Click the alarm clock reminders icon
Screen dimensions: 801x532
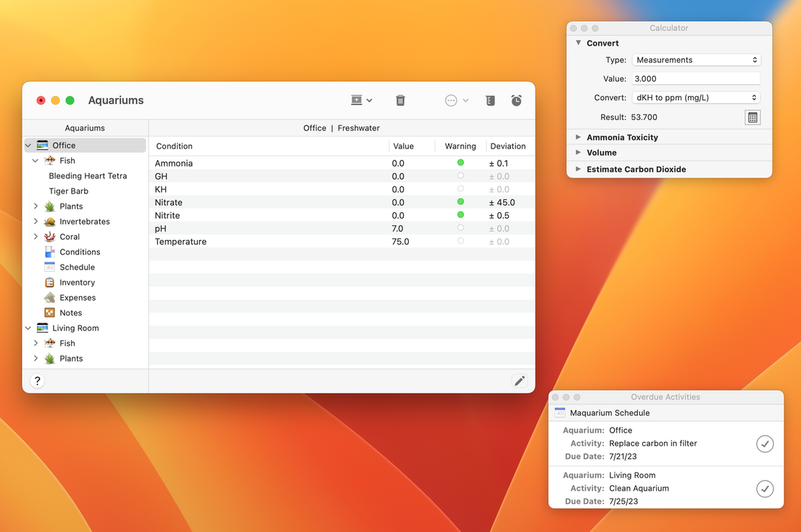click(516, 101)
